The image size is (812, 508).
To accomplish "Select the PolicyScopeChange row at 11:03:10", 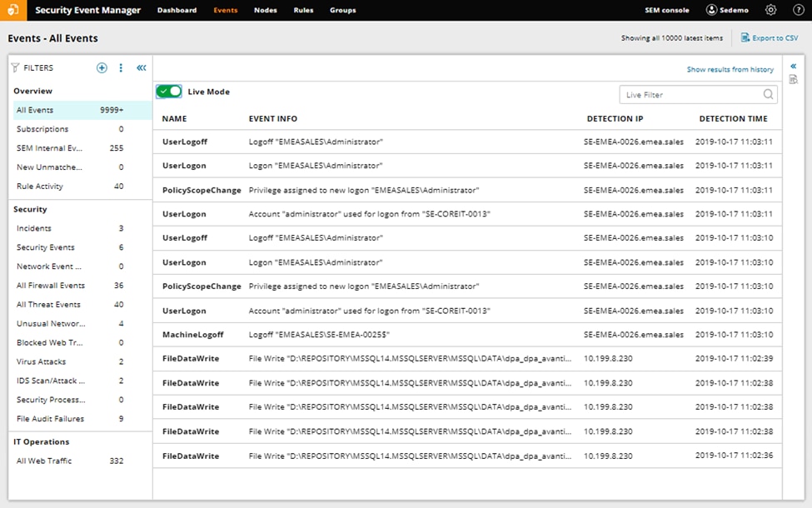I will point(467,286).
